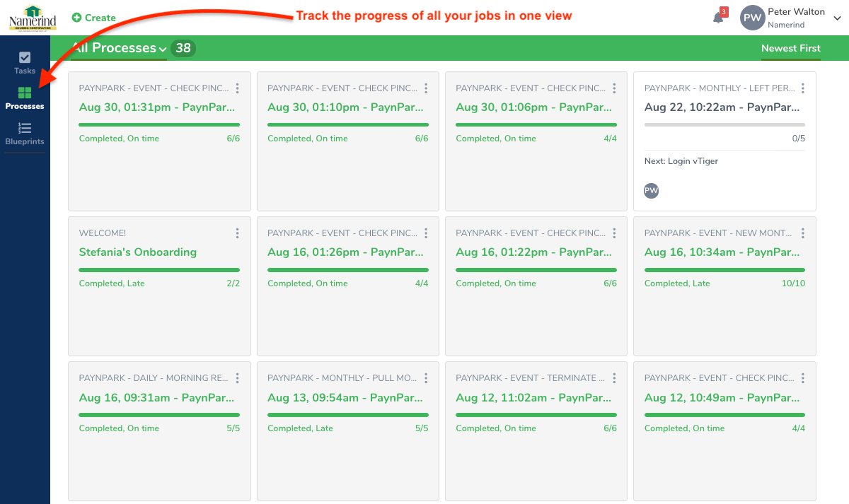Click the Create button
The height and width of the screenshot is (504, 849).
(x=93, y=17)
